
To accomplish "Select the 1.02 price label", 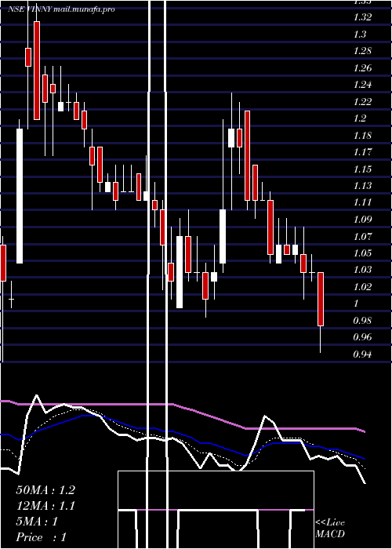I will click(x=362, y=287).
